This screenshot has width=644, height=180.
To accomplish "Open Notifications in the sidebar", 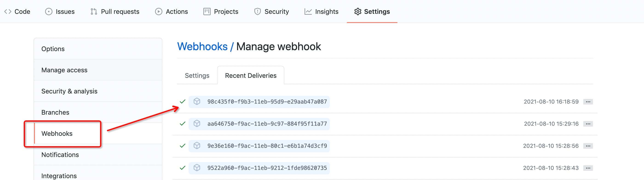I will tap(98, 154).
